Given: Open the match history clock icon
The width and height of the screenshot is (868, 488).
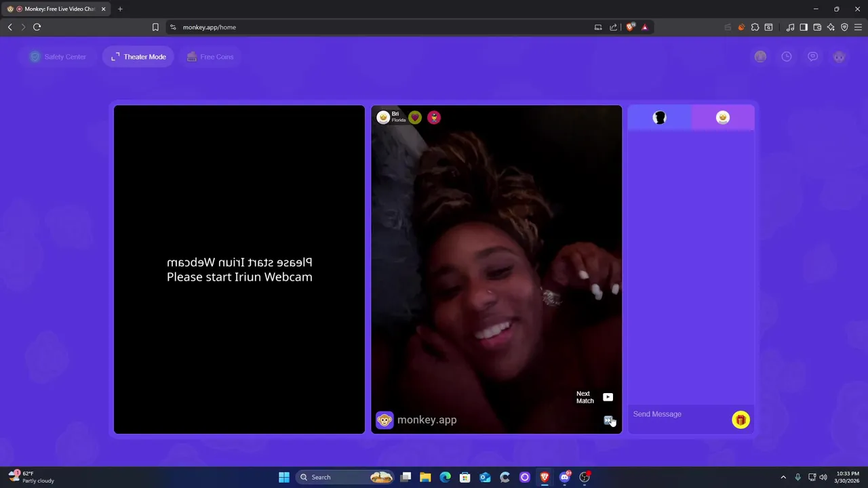Looking at the screenshot, I should tap(787, 57).
